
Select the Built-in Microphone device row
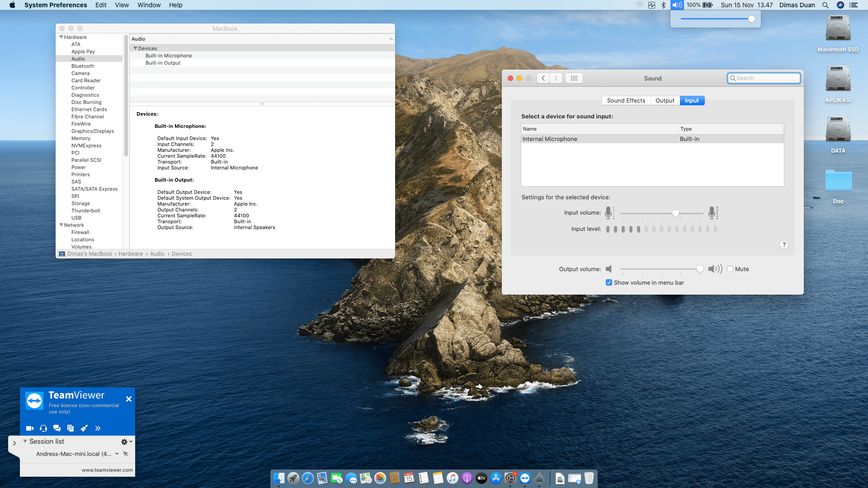pyautogui.click(x=262, y=56)
